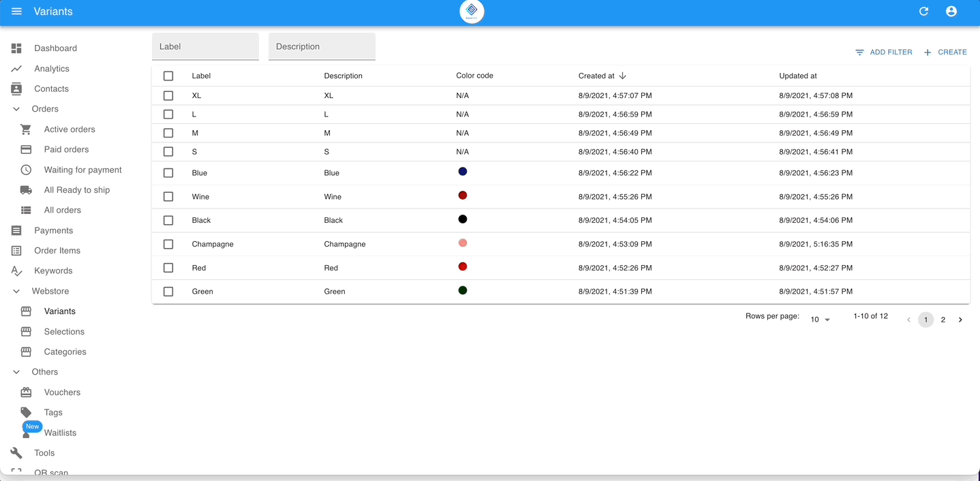Click the Active orders cart icon
The image size is (980, 481).
tap(26, 129)
